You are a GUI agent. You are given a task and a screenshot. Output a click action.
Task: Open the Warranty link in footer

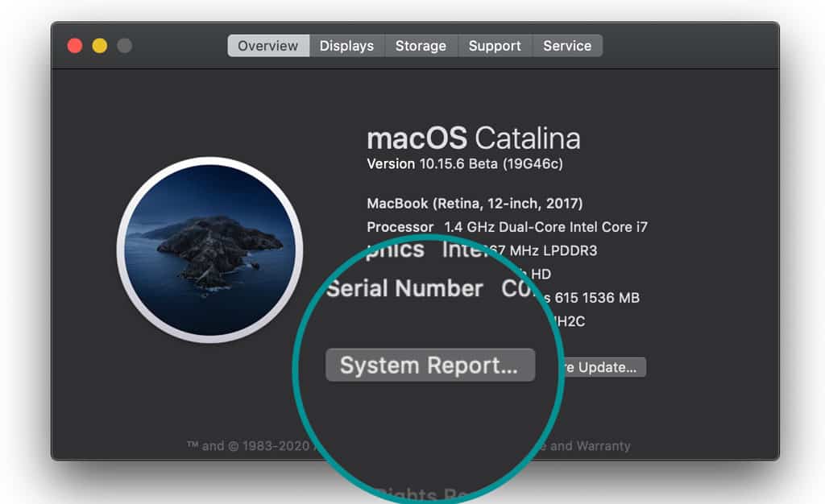pyautogui.click(x=602, y=446)
